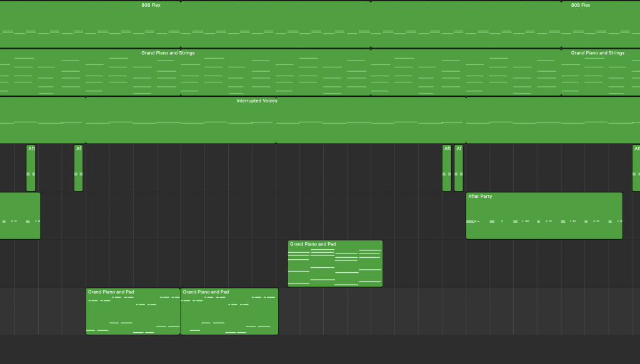Select the Interrupted Voices region label

(x=256, y=101)
